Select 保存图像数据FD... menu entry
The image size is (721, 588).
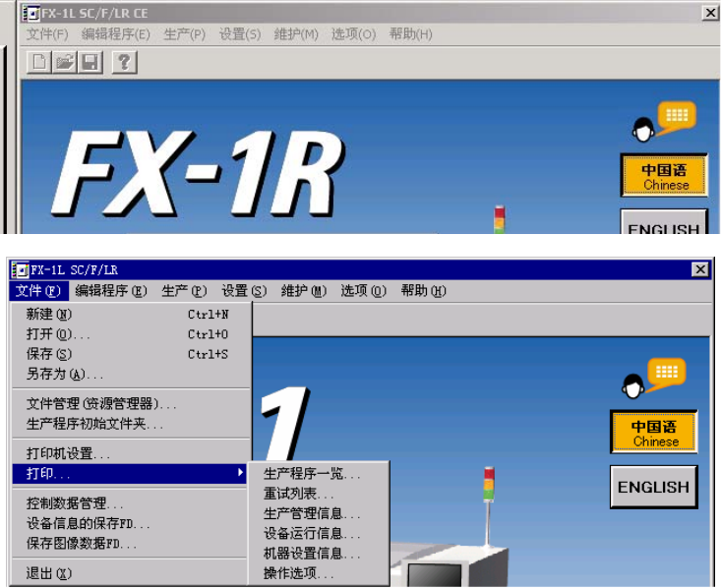click(x=130, y=544)
